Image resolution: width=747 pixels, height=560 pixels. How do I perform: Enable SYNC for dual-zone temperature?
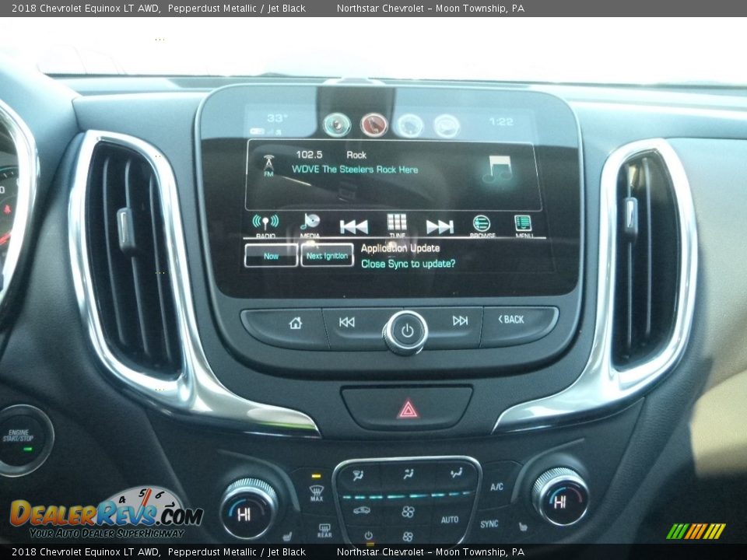pos(489,523)
